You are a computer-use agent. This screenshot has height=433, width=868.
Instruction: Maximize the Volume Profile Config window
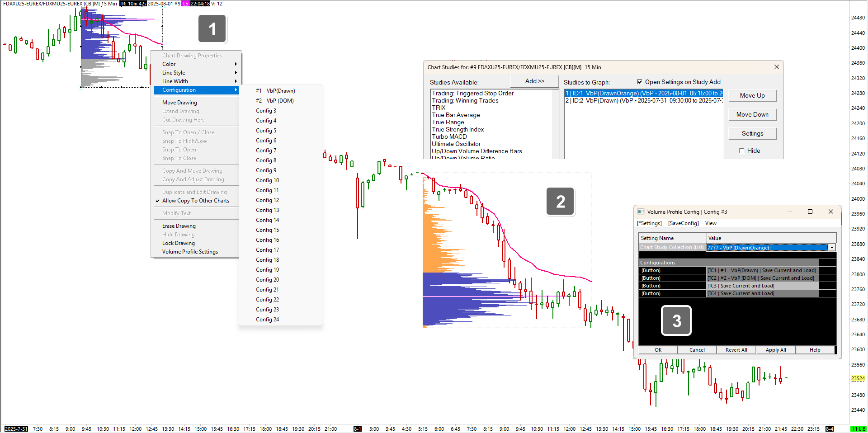point(810,212)
